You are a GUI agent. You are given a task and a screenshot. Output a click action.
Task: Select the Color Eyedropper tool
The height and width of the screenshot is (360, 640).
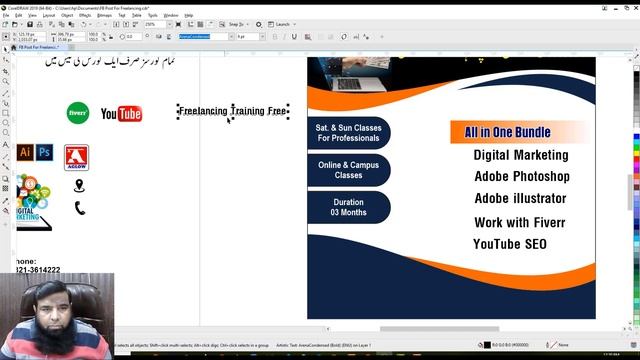[5, 201]
